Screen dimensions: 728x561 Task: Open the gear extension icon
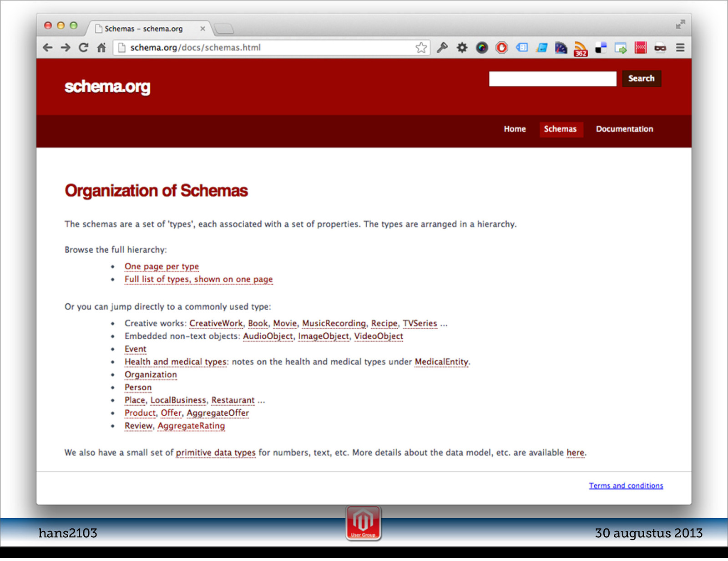[462, 48]
